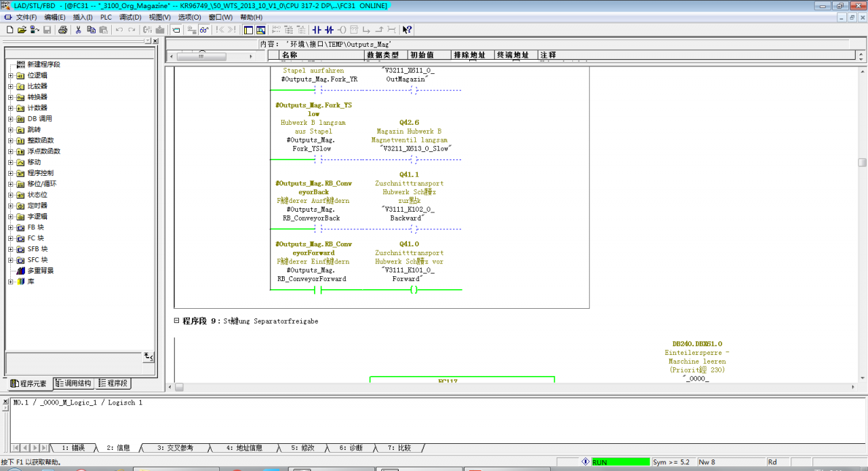This screenshot has width=868, height=471.
Task: Select the RB_ConveyorForward contact in ladder
Action: (317, 290)
